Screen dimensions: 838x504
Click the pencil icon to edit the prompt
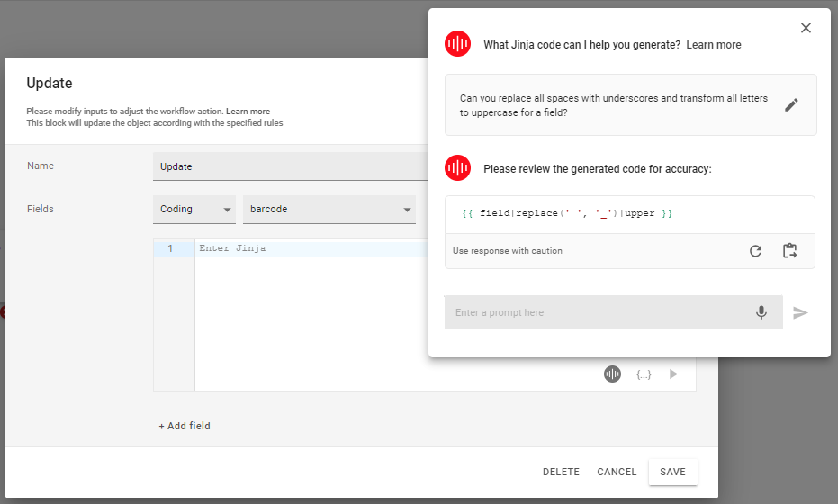coord(791,105)
